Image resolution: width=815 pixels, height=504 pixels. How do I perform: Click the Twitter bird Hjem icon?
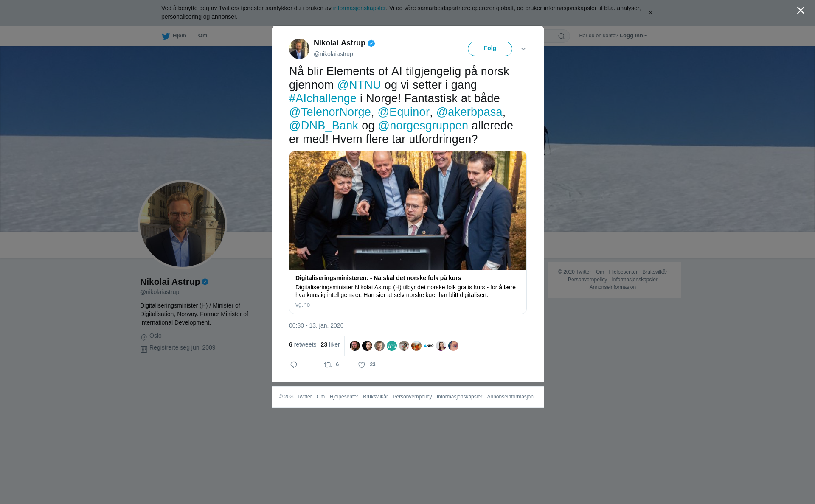click(166, 36)
